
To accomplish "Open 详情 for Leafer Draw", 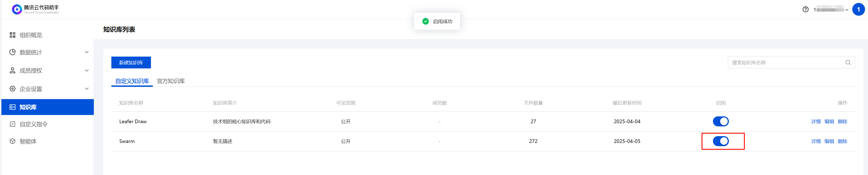I will click(x=816, y=122).
